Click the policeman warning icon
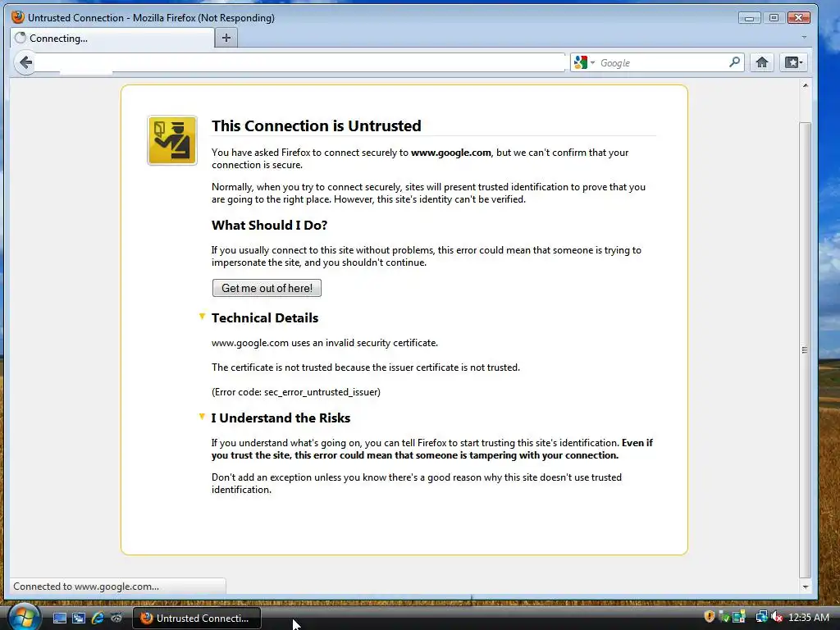The height and width of the screenshot is (630, 840). [172, 140]
